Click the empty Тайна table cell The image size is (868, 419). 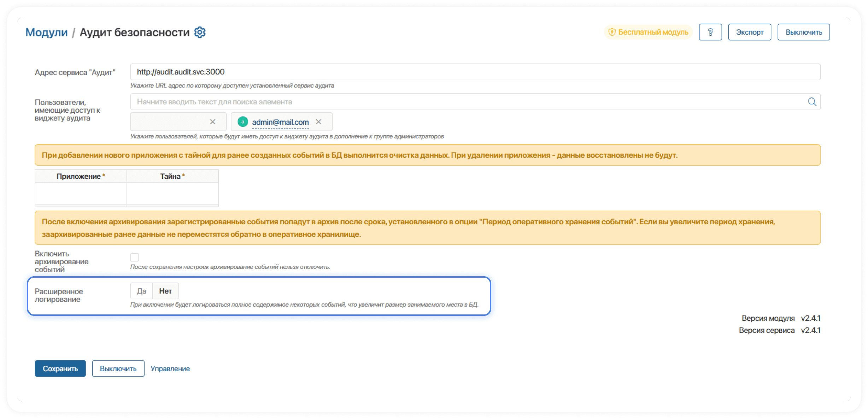coord(172,193)
